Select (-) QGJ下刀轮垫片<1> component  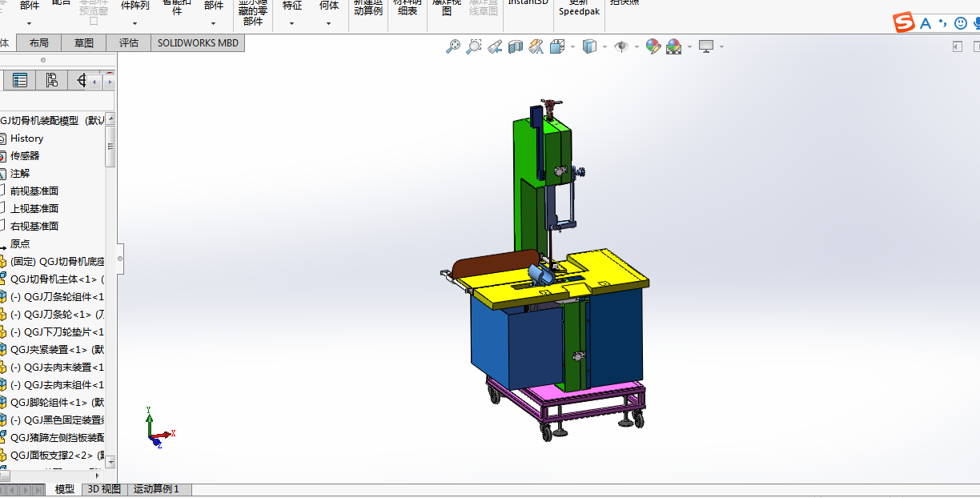pos(58,332)
